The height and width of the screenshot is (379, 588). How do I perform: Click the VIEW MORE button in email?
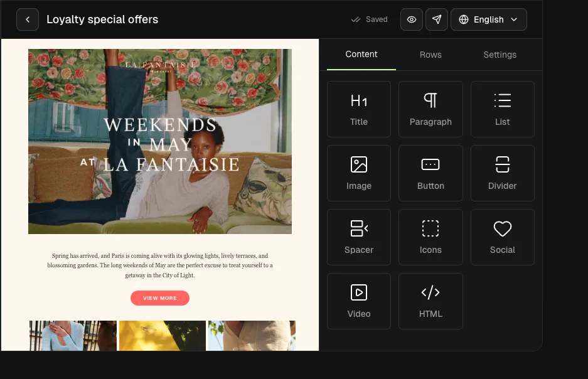160,298
